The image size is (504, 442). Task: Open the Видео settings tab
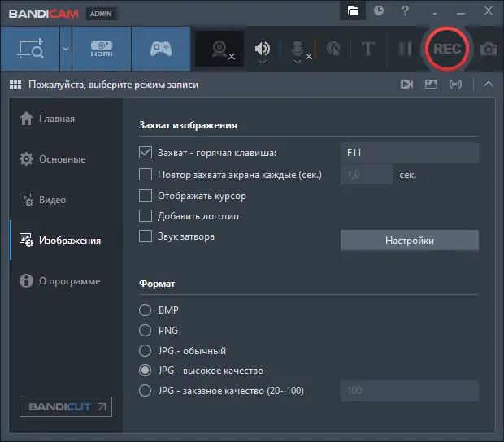[x=66, y=200]
